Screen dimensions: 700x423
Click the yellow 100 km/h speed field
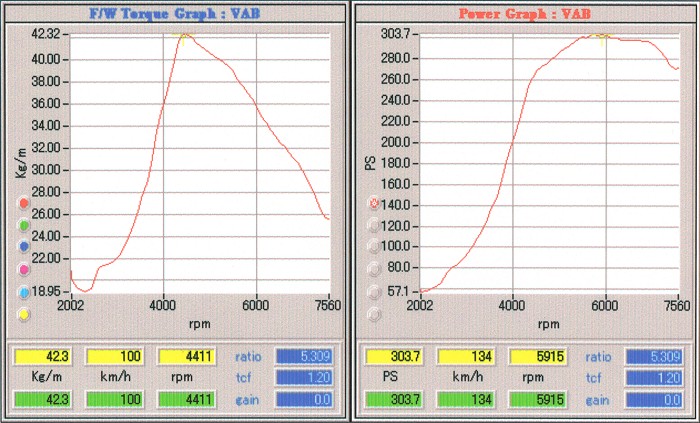pyautogui.click(x=114, y=357)
